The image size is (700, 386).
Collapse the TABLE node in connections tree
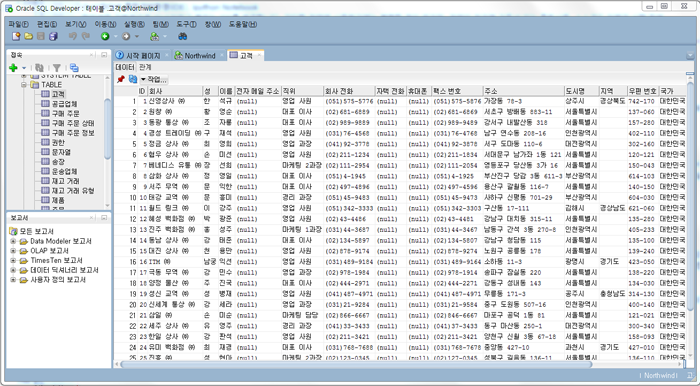[24, 85]
